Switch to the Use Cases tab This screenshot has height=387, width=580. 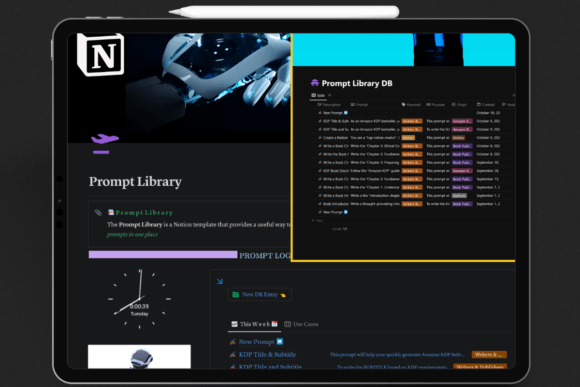(x=301, y=324)
